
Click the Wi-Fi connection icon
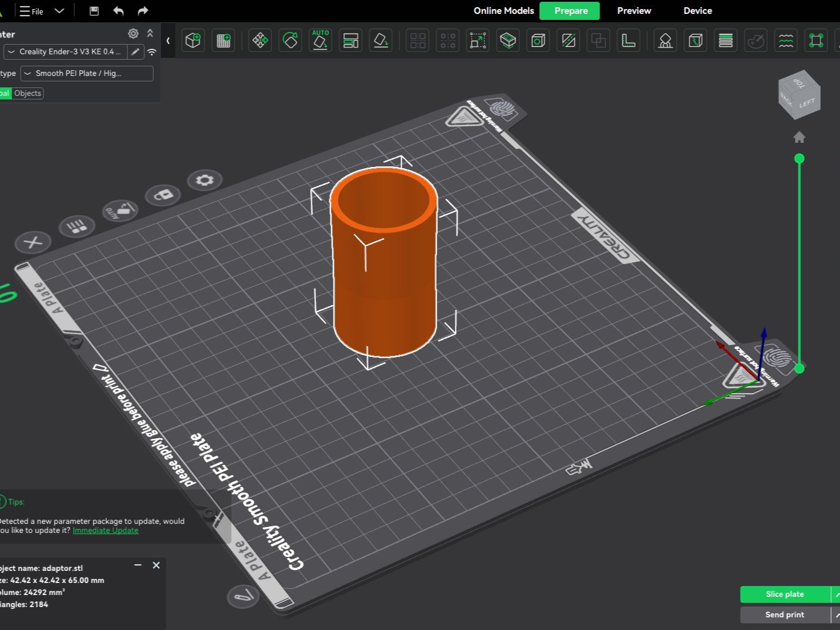tap(152, 52)
